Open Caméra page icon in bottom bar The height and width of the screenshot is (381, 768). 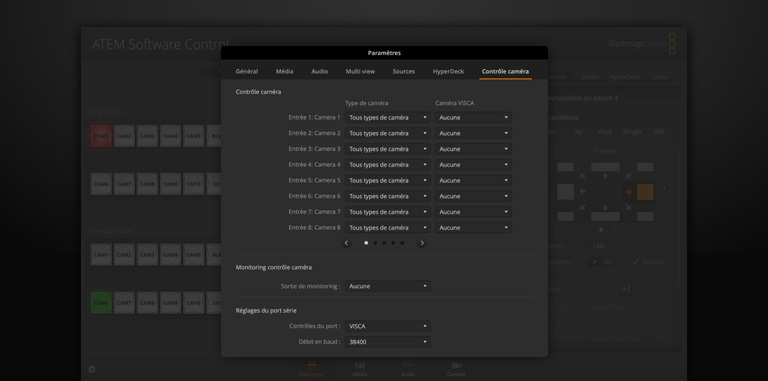tap(456, 369)
